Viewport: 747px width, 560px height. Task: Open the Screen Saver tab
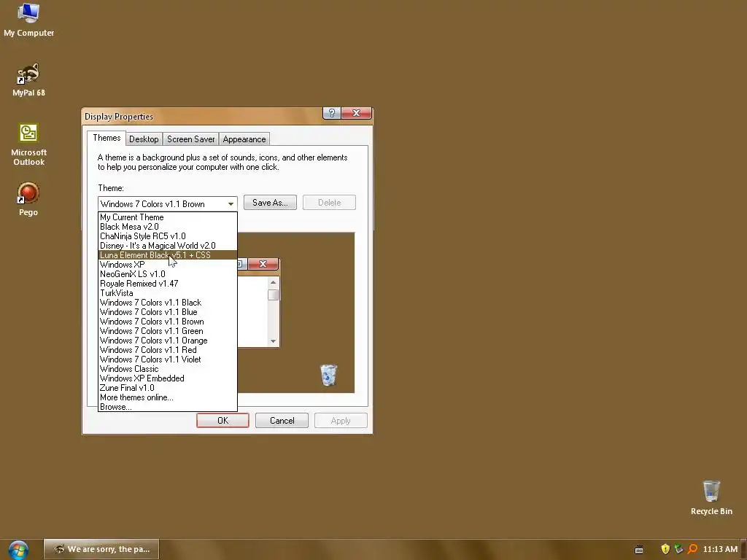pyautogui.click(x=190, y=139)
